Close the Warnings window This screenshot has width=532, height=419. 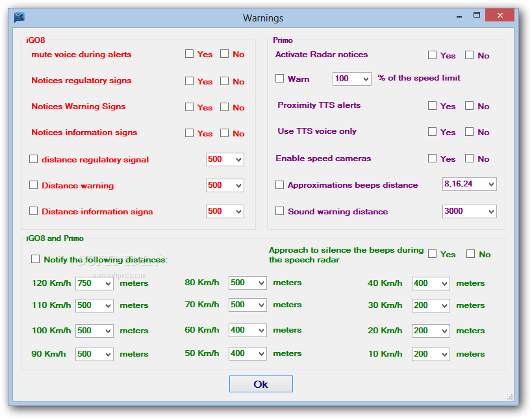tap(500, 16)
